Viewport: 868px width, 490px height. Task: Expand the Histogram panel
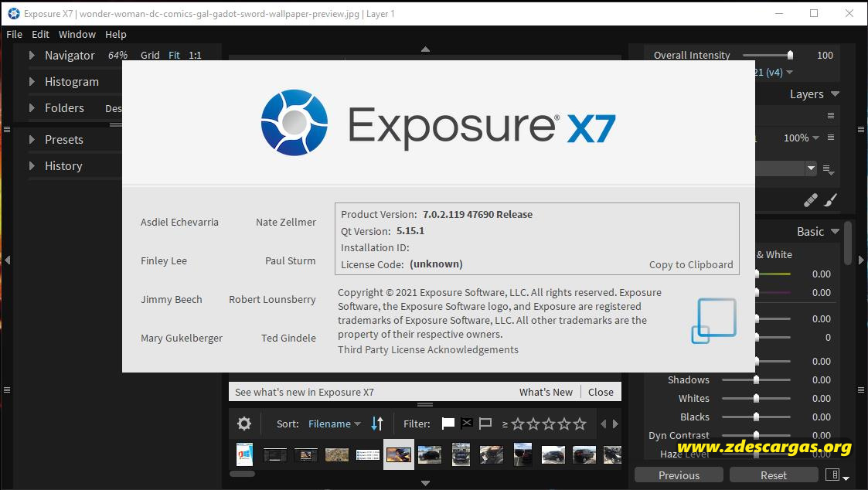click(32, 81)
